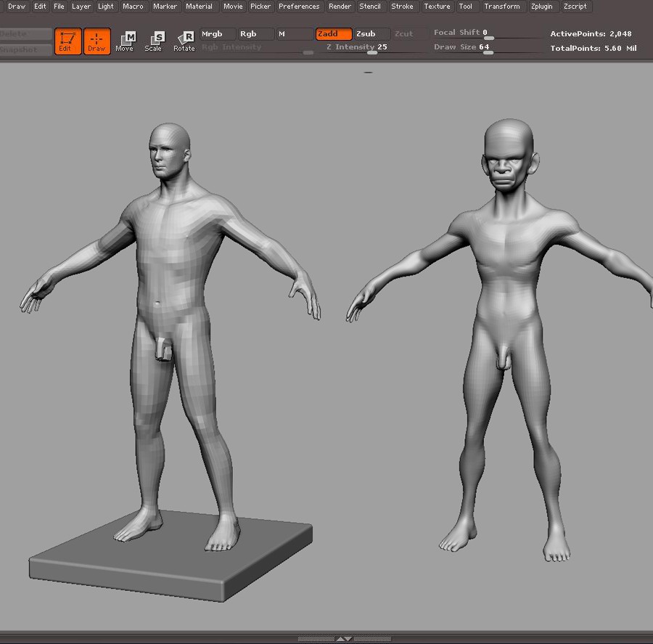Switch to the Move tool
The width and height of the screenshot is (653, 644).
125,41
